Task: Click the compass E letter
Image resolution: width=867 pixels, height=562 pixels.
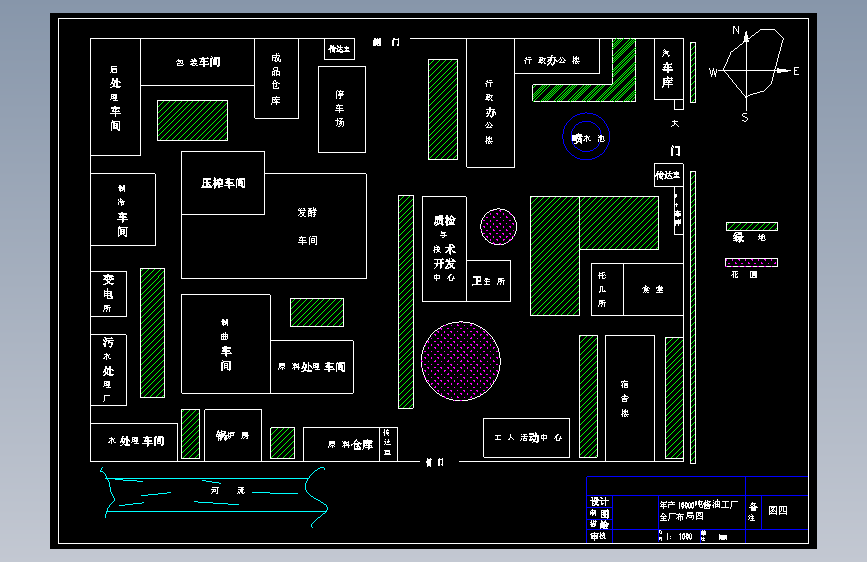Action: pos(796,71)
